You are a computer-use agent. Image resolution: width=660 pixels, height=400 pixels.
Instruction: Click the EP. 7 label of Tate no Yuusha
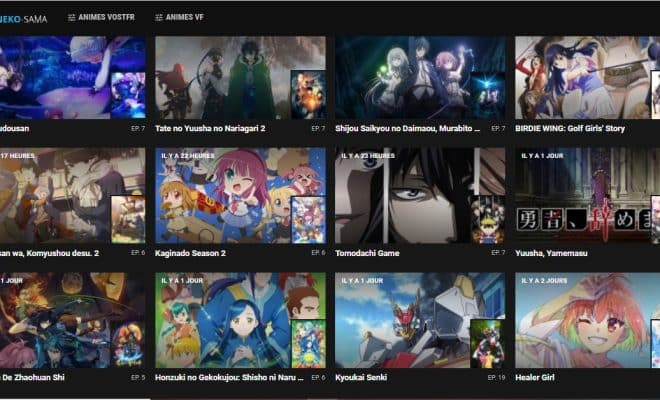click(318, 128)
